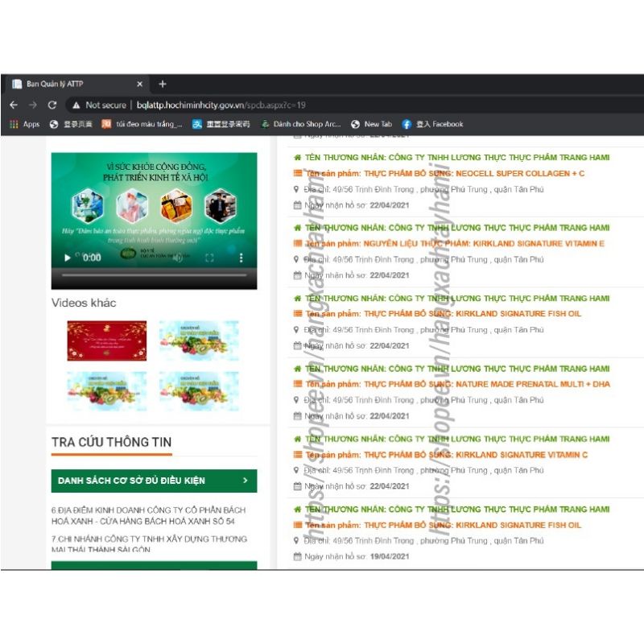644x644 pixels.
Task: Open a new browser tab with plus button
Action: click(x=162, y=84)
